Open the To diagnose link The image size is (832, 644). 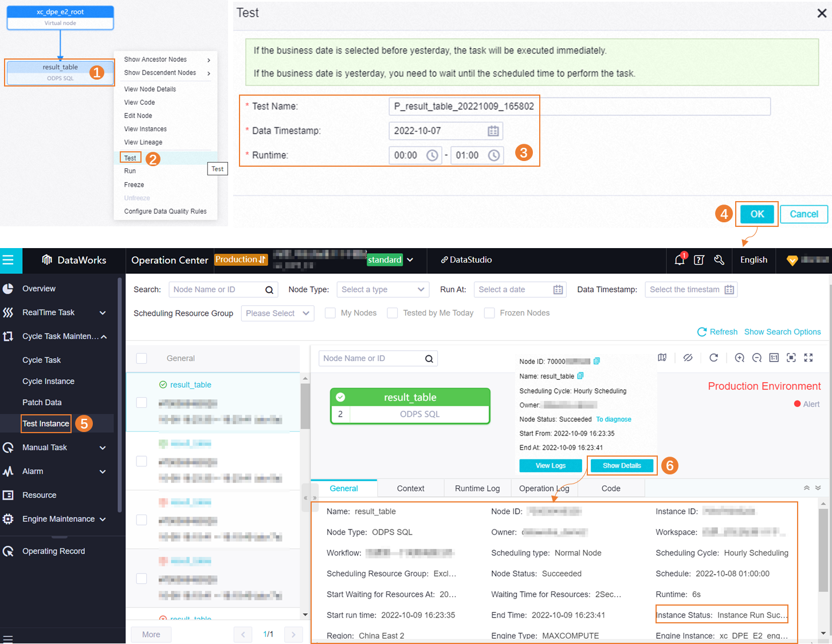click(x=613, y=419)
